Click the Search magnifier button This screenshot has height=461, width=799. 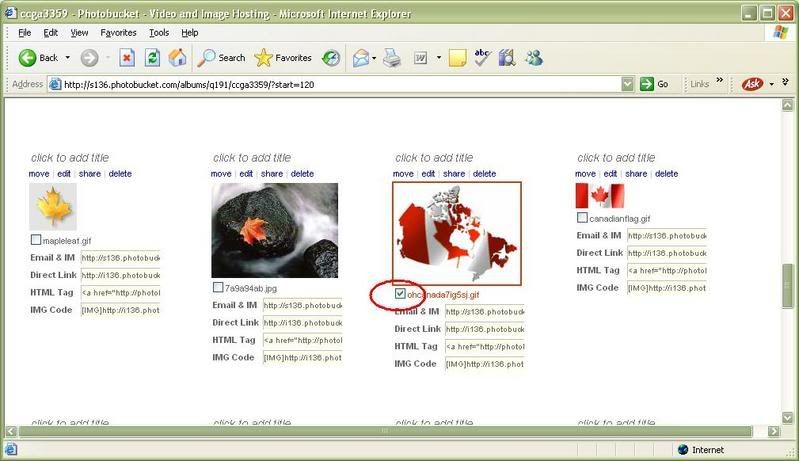[x=221, y=58]
